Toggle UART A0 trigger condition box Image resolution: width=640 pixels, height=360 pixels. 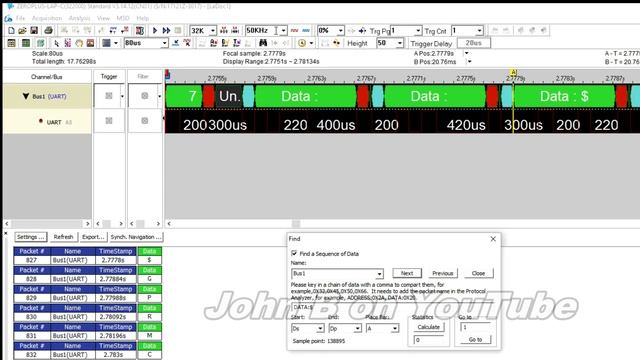click(x=109, y=121)
